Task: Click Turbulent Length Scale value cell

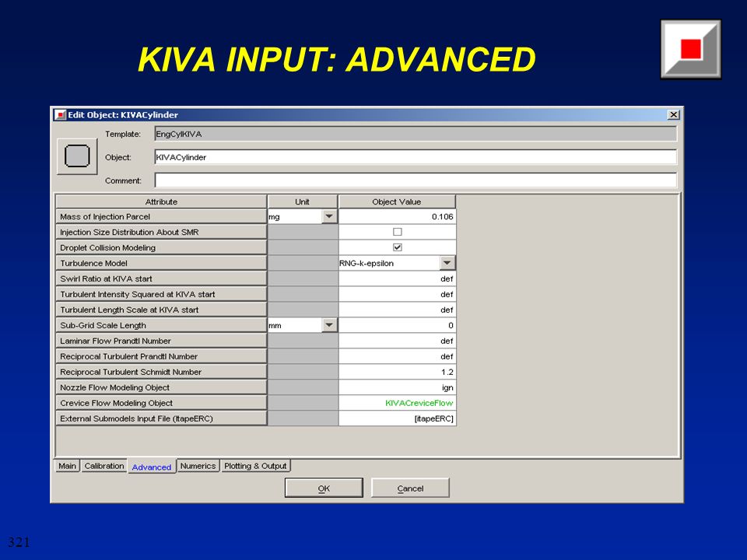Action: (398, 310)
